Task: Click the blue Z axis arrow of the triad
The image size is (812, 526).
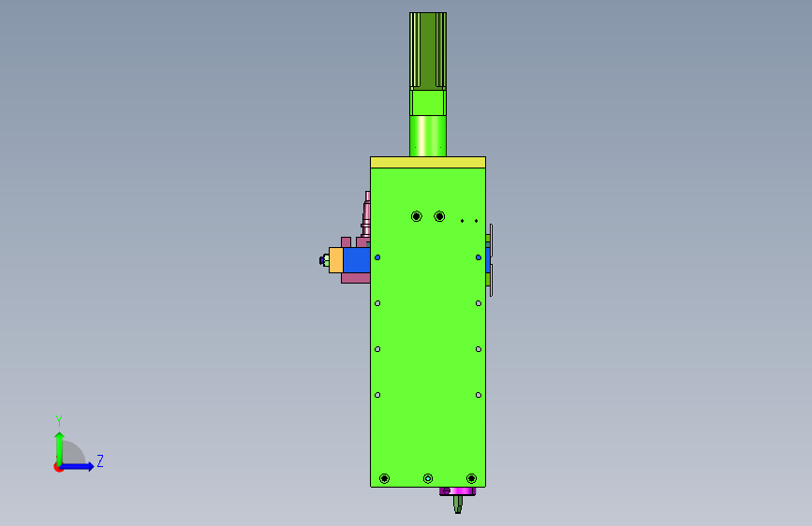Action: (78, 466)
